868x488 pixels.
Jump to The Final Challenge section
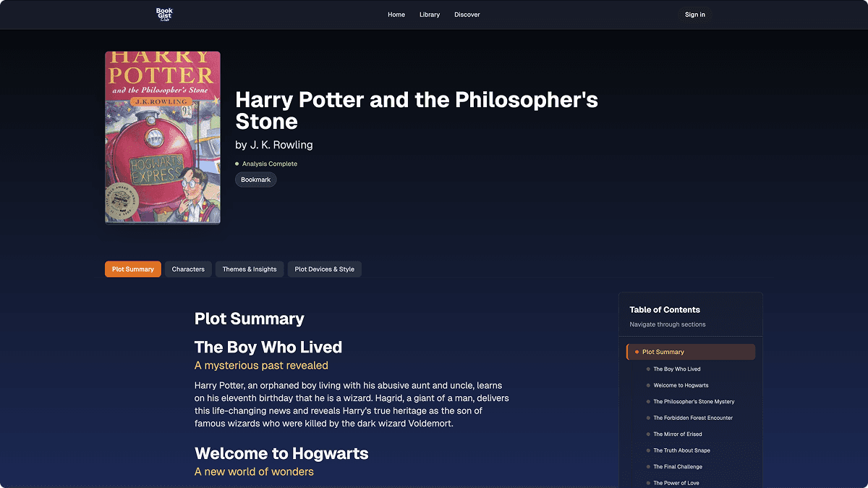(678, 467)
